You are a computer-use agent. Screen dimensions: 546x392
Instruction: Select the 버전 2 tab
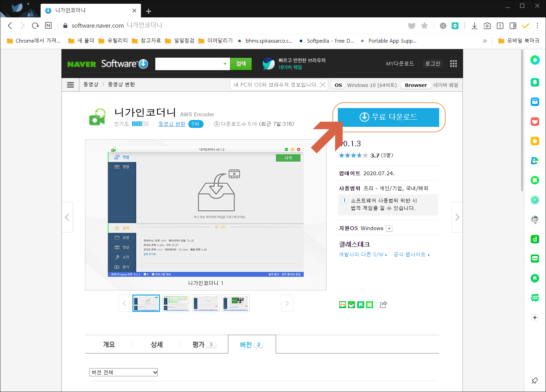point(252,344)
